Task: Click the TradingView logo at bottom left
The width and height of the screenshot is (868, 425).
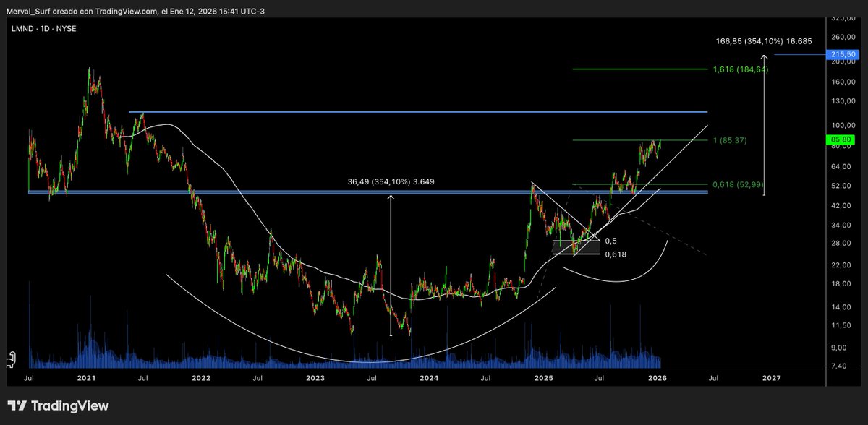Action: (58, 405)
